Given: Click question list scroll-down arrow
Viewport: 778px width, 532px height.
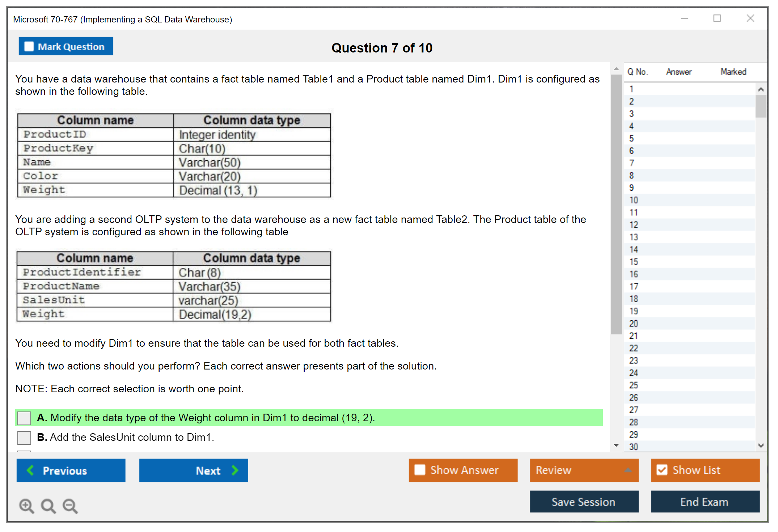Looking at the screenshot, I should point(761,446).
